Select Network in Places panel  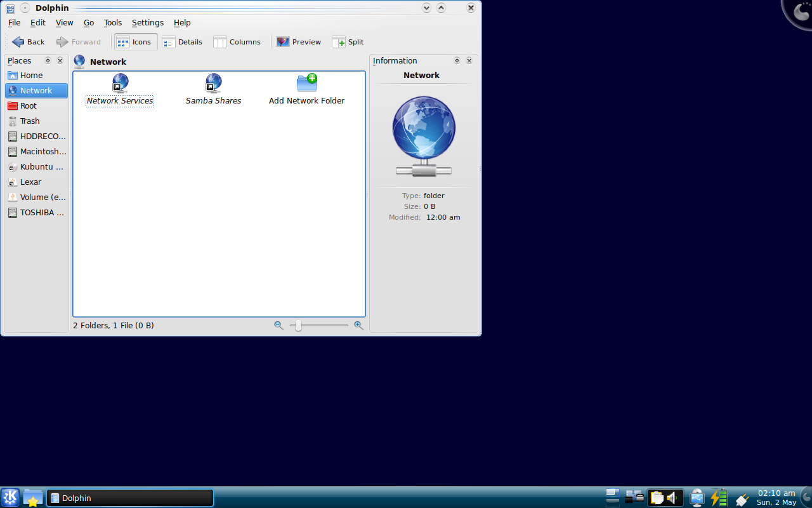[x=36, y=90]
